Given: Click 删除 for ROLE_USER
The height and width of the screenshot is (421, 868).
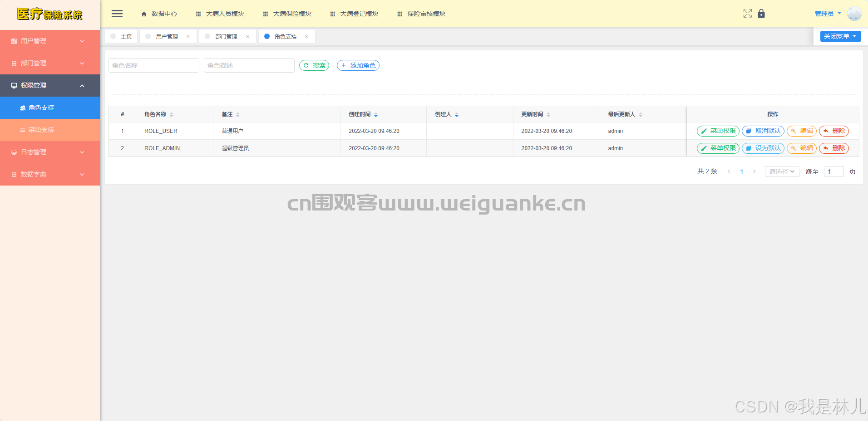Looking at the screenshot, I should (834, 131).
